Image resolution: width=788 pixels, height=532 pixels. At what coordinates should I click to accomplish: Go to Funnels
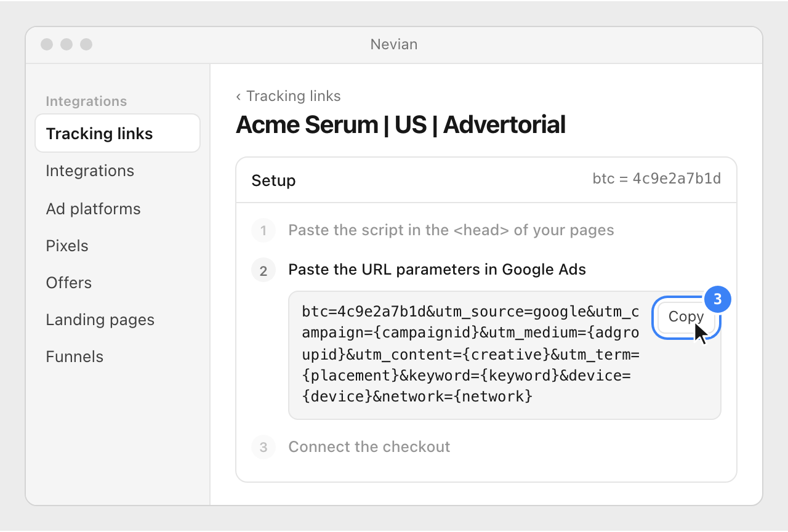(x=74, y=357)
